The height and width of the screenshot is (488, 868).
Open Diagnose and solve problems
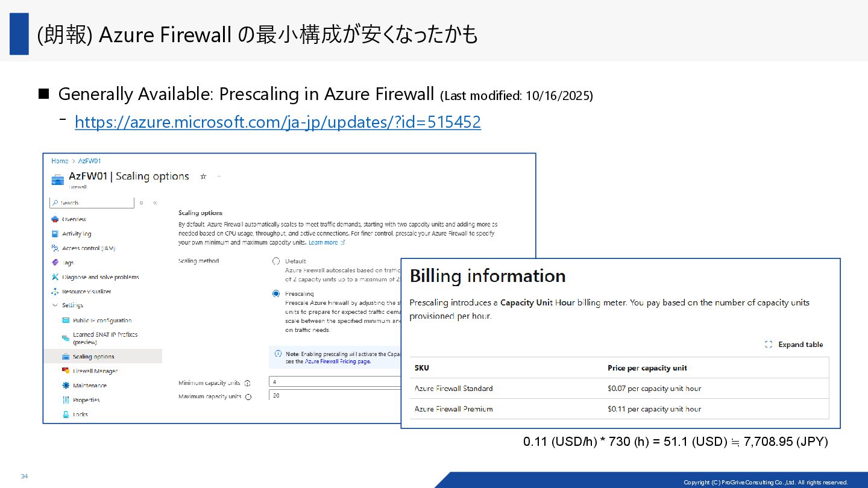(101, 277)
